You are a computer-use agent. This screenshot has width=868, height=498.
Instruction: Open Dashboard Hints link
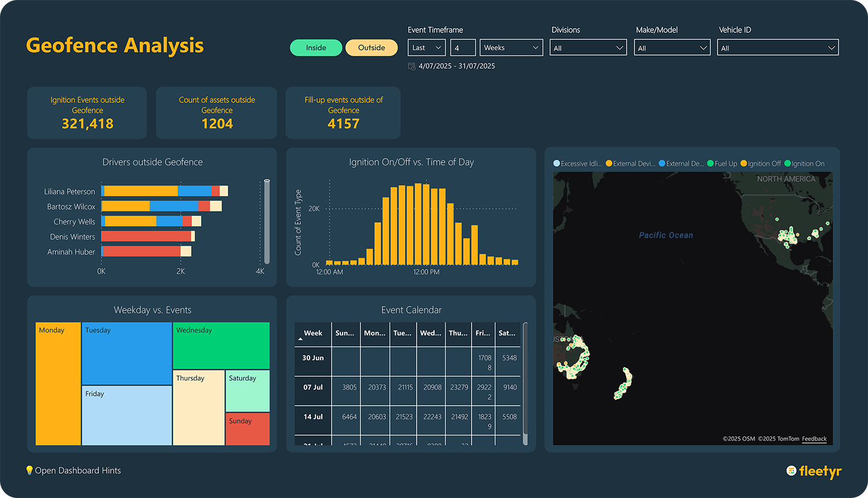click(x=78, y=471)
